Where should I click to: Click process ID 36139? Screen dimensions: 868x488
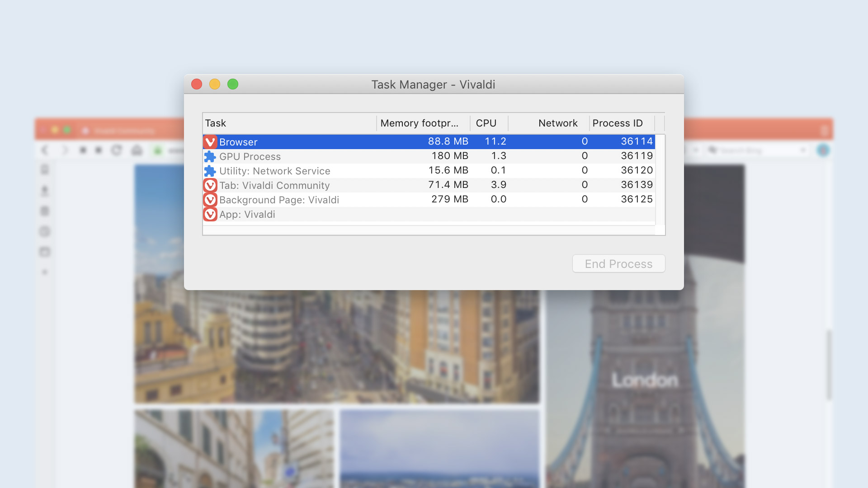tap(637, 185)
